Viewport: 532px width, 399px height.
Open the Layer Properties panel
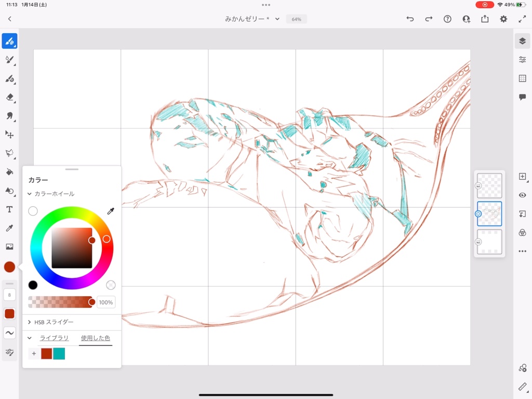(x=522, y=59)
